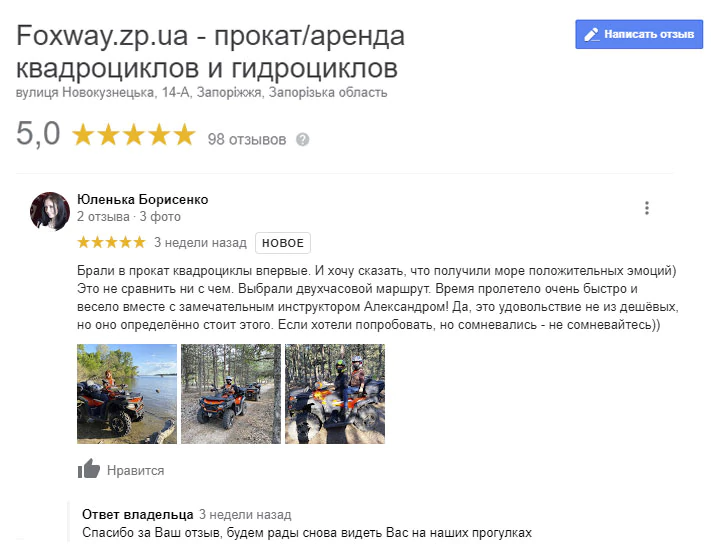Click the help question mark near 98 отзывов
719x554 pixels.
302,139
